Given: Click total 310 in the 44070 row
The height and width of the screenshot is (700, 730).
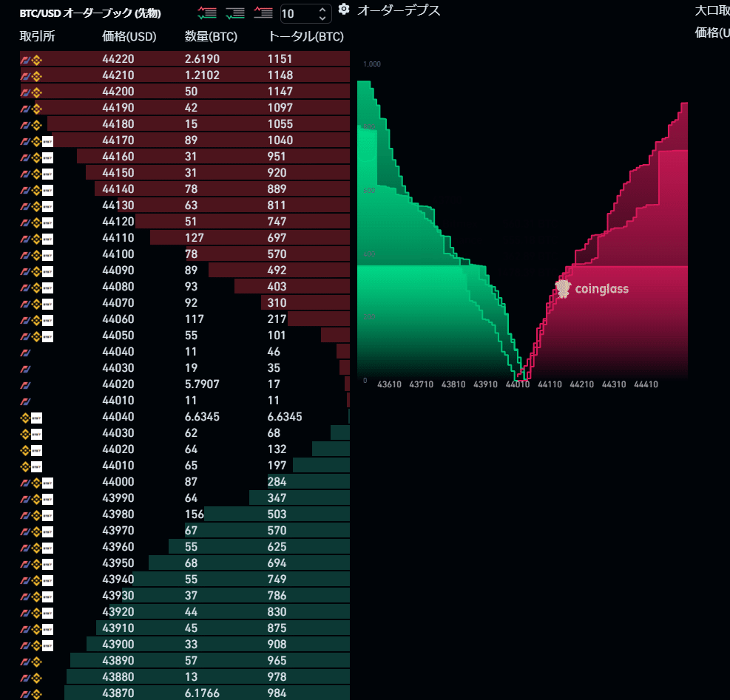Looking at the screenshot, I should click(x=277, y=303).
